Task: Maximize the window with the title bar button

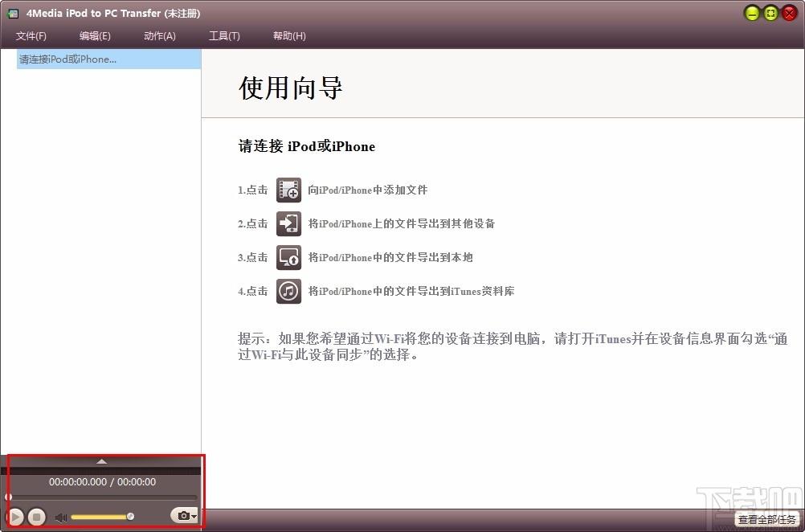Action: coord(770,14)
